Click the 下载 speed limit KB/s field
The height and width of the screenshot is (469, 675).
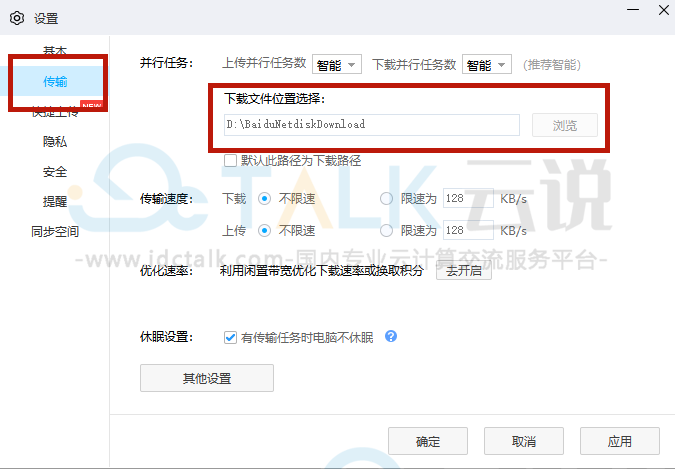(468, 199)
